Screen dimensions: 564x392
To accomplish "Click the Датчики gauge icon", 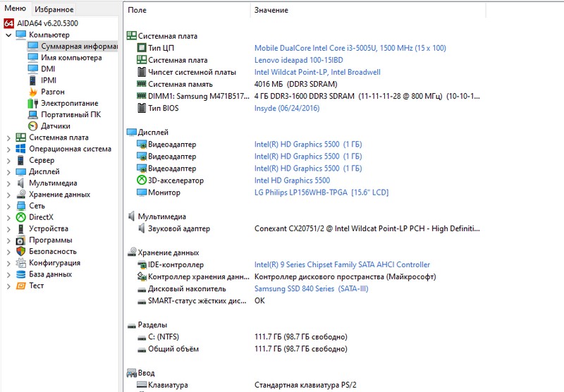I will [32, 126].
